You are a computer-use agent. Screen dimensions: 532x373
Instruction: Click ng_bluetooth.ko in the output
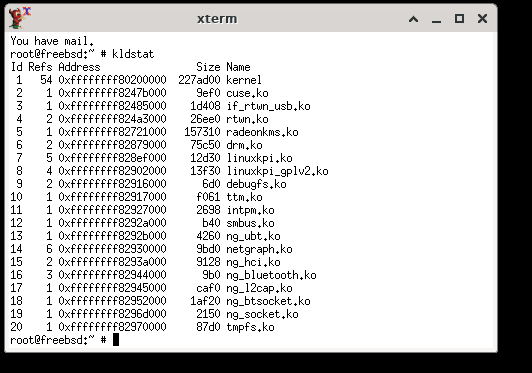pyautogui.click(x=271, y=275)
